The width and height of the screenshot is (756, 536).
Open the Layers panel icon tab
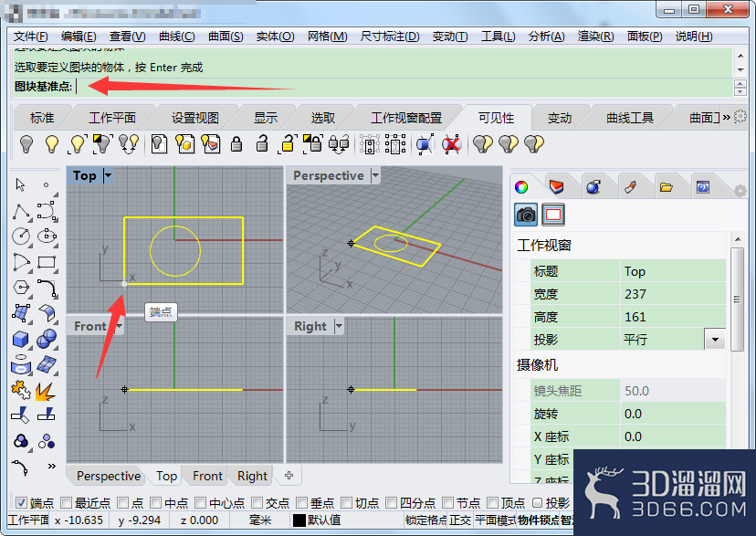[x=556, y=187]
